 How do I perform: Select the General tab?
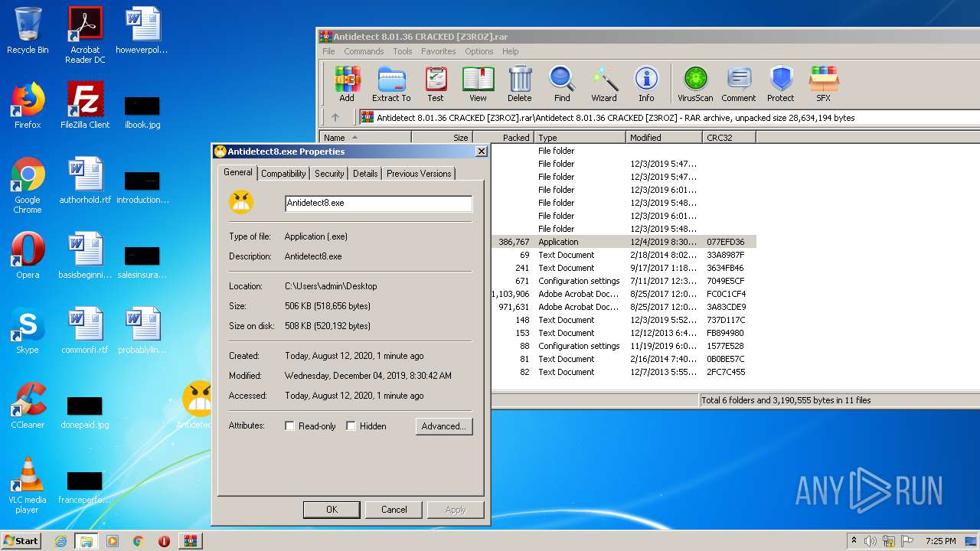pos(237,172)
